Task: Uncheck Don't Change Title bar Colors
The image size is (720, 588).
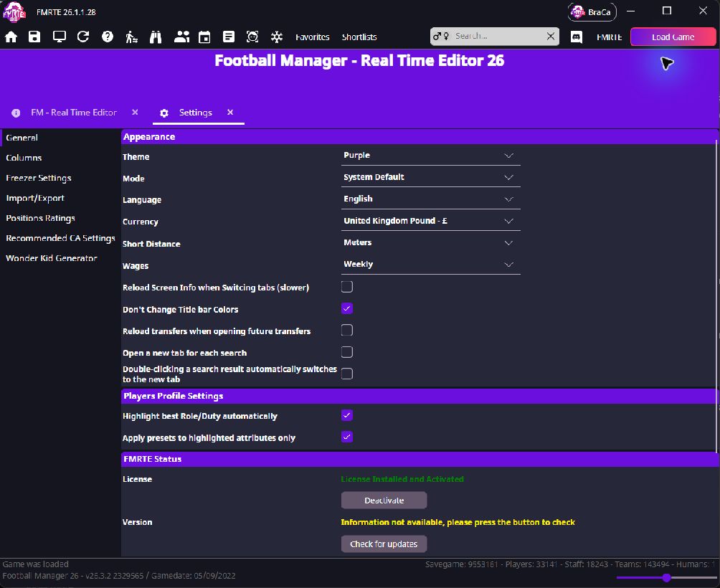Action: 347,308
